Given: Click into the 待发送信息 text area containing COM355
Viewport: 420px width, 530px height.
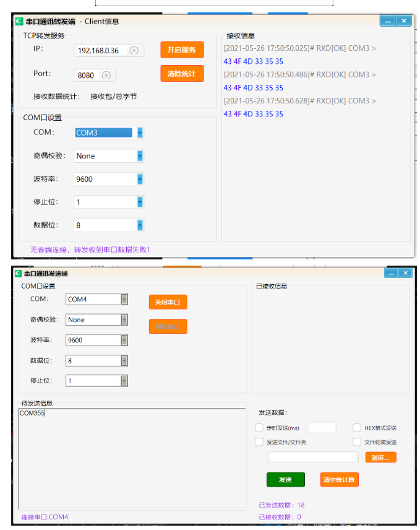Looking at the screenshot, I should point(132,459).
